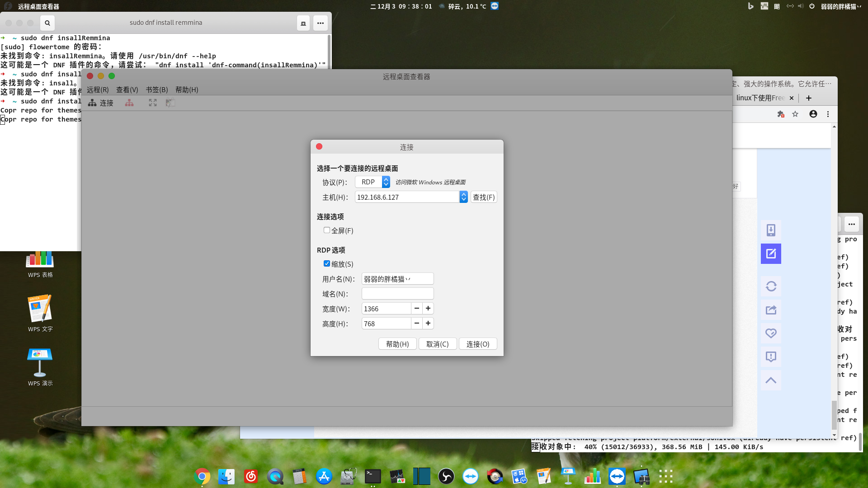Click the heart favorite icon in sidebar

771,333
